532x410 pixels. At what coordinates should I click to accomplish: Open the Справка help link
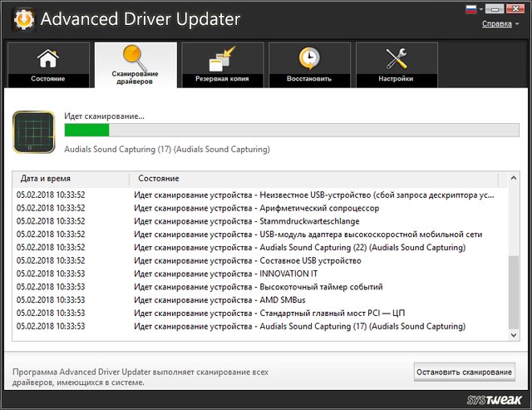click(497, 24)
